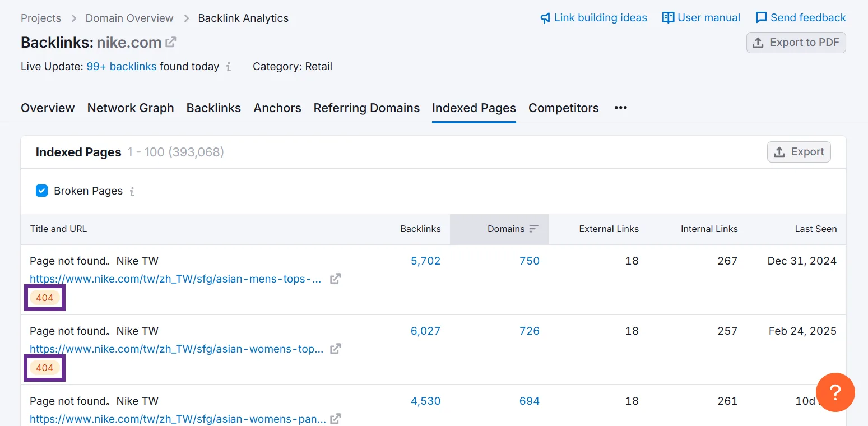The height and width of the screenshot is (426, 868).
Task: Click the 726 domains value
Action: coord(530,331)
